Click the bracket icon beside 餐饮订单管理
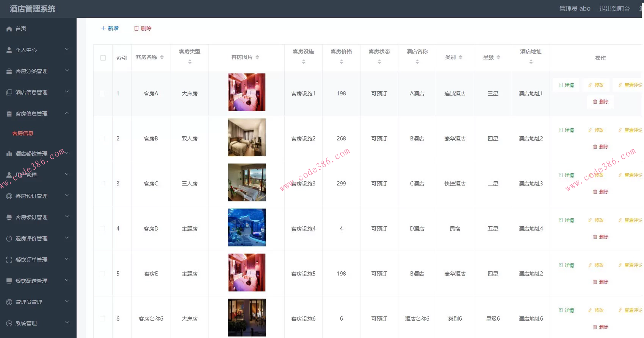The height and width of the screenshot is (338, 644). (9, 260)
